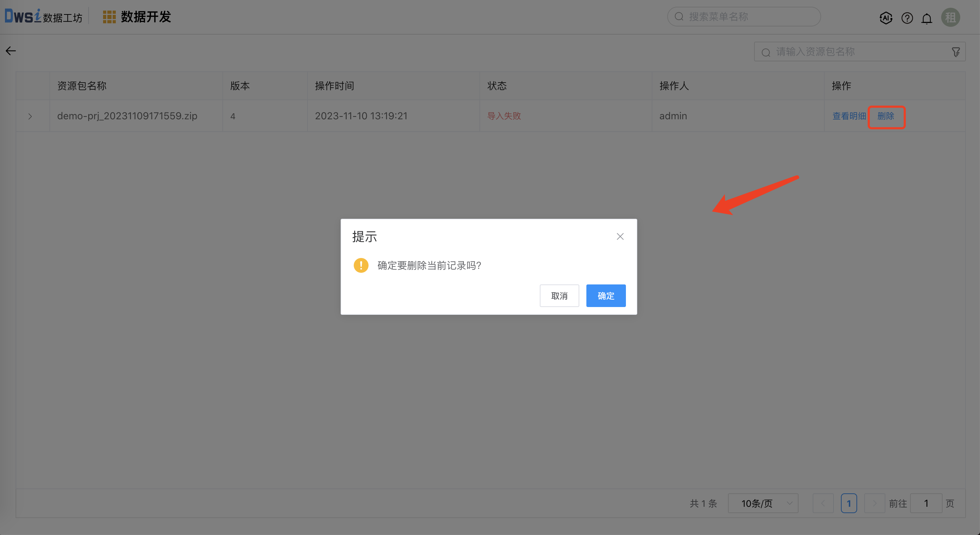This screenshot has height=535, width=980.
Task: Click the AI assistant icon in header
Action: click(886, 18)
